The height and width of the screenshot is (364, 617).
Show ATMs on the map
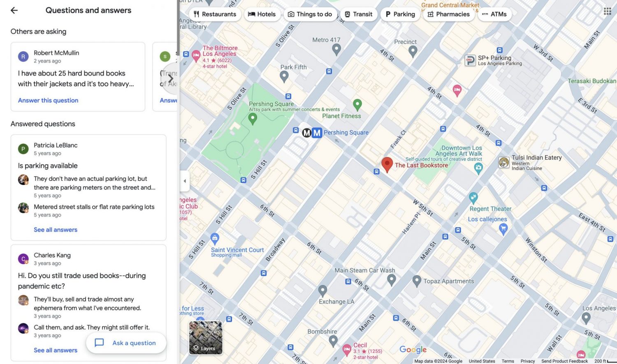pos(494,14)
